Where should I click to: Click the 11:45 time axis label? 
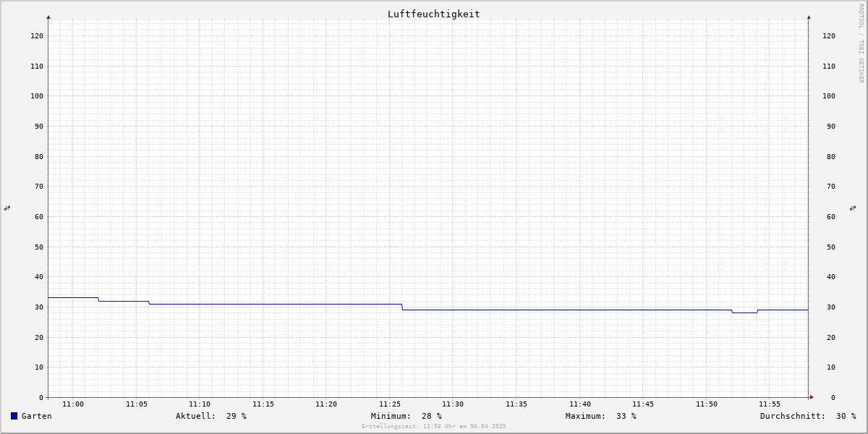[643, 404]
